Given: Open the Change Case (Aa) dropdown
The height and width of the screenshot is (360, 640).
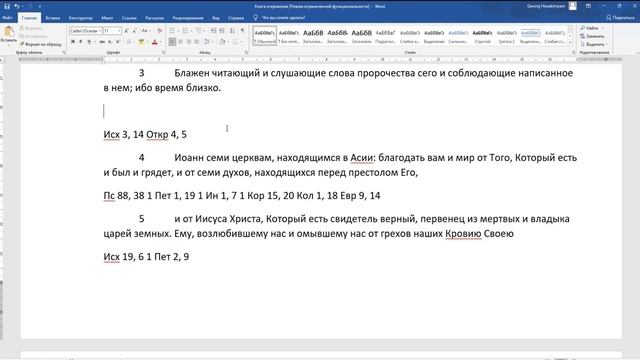Looking at the screenshot, I should tap(146, 31).
